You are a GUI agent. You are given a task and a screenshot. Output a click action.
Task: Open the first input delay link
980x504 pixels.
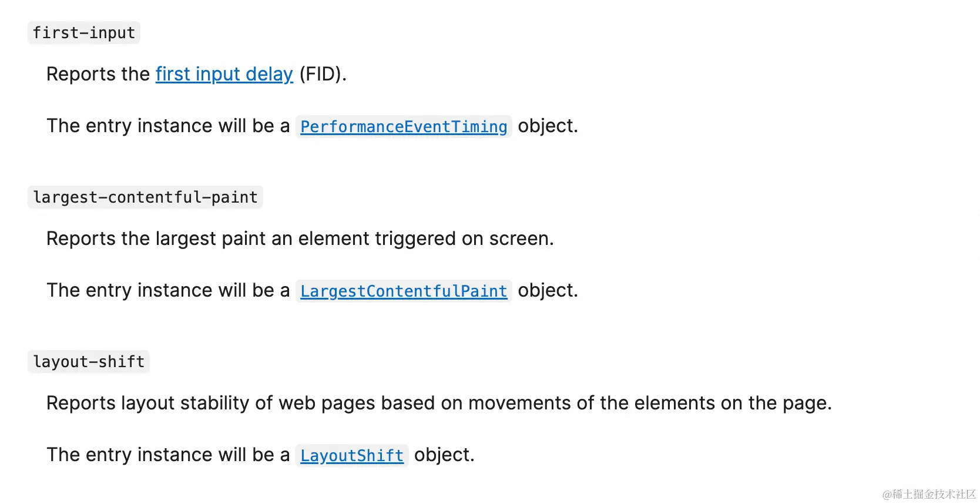[x=224, y=75]
